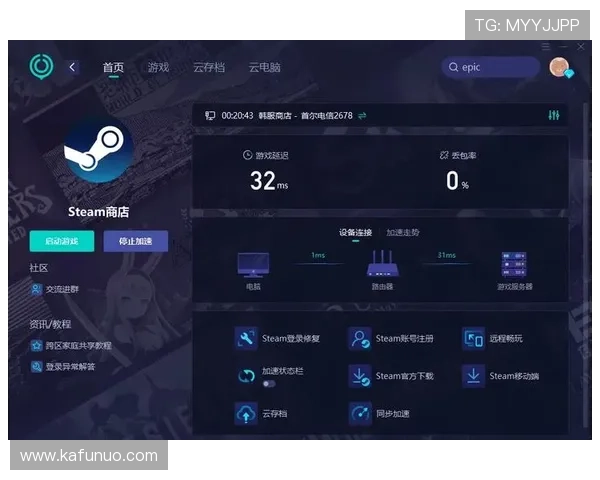Image resolution: width=600 pixels, height=480 pixels.
Task: Open the 云存档 cloud upload tool
Action: point(261,414)
